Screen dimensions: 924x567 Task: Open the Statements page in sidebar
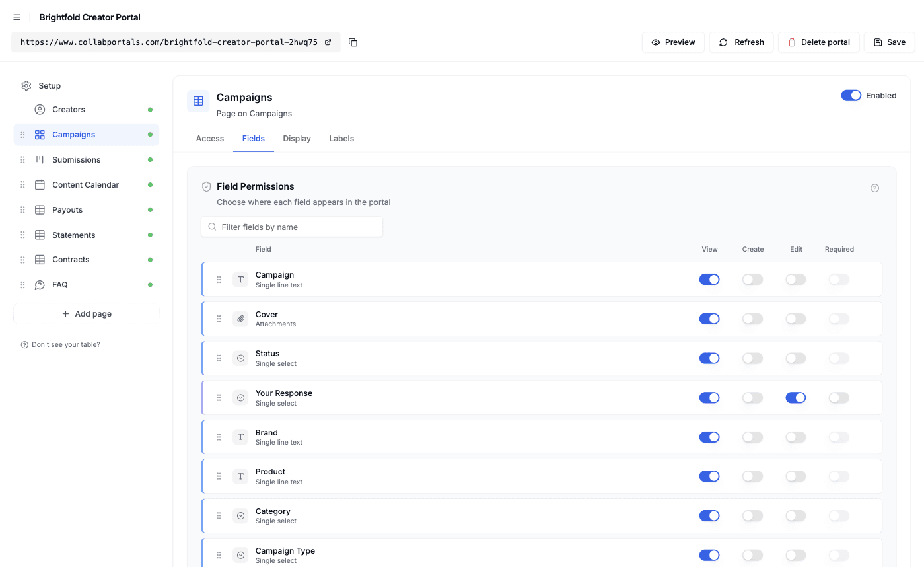[x=87, y=235]
